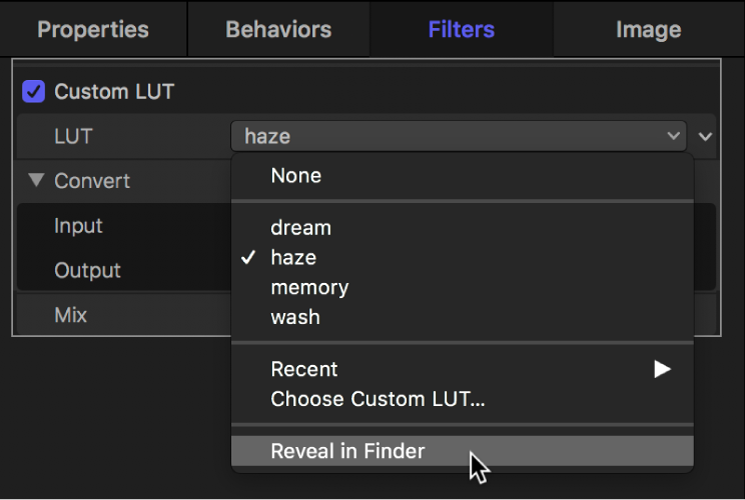745x500 pixels.
Task: Open the Behaviors tab
Action: pos(277,29)
